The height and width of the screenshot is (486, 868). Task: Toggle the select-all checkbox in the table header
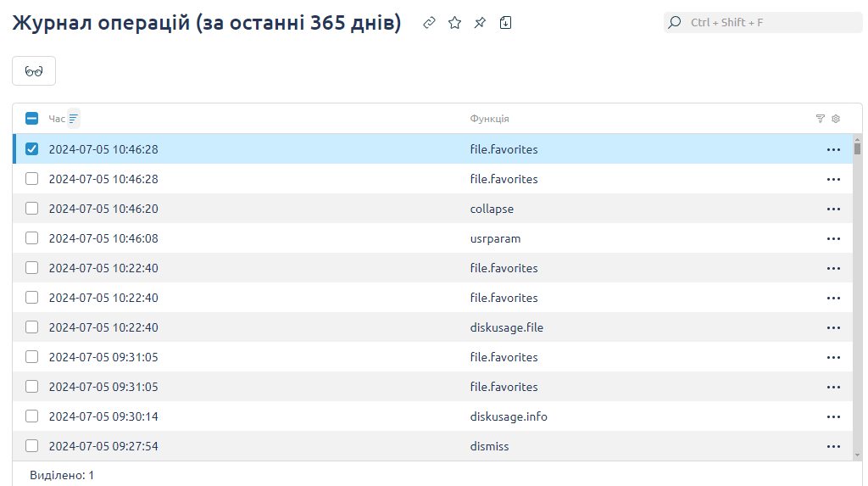coord(31,119)
